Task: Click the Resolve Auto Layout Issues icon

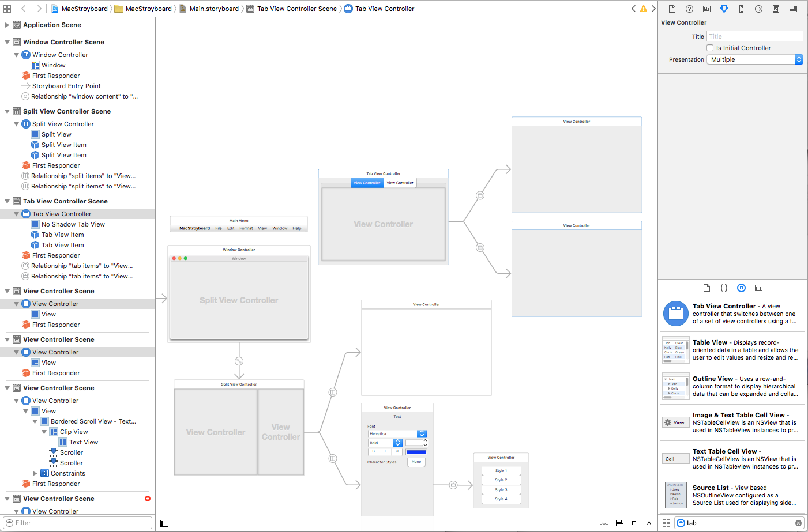Action: (649, 523)
